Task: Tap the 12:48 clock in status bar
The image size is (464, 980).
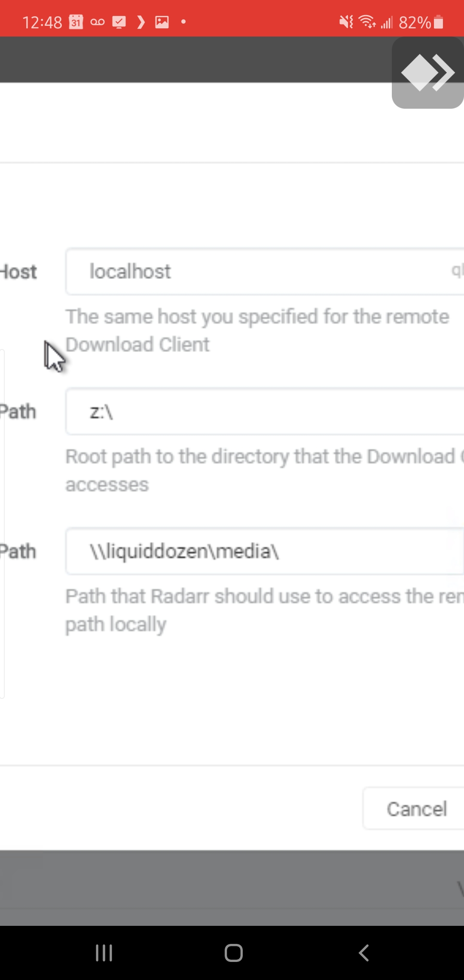Action: [x=42, y=22]
